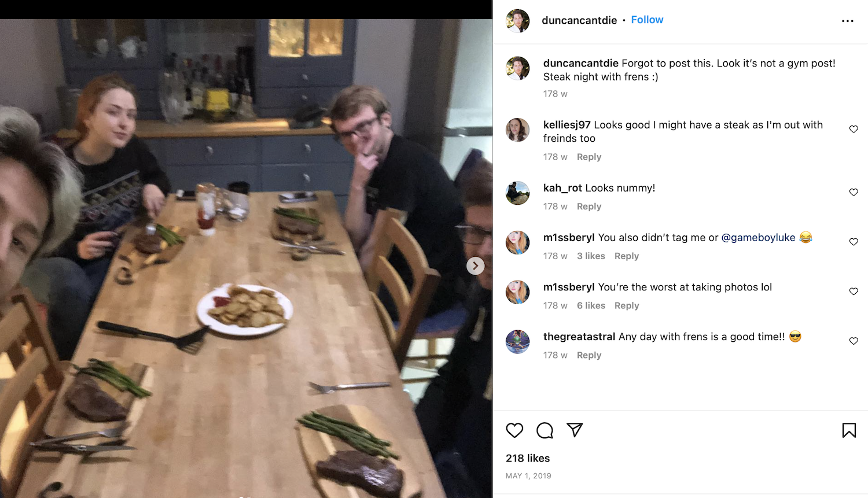
Task: Like the post with the heart icon
Action: pyautogui.click(x=514, y=430)
